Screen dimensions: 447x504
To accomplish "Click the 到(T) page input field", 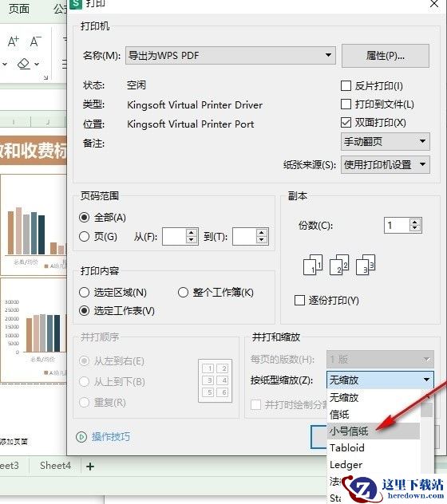I will pyautogui.click(x=244, y=236).
